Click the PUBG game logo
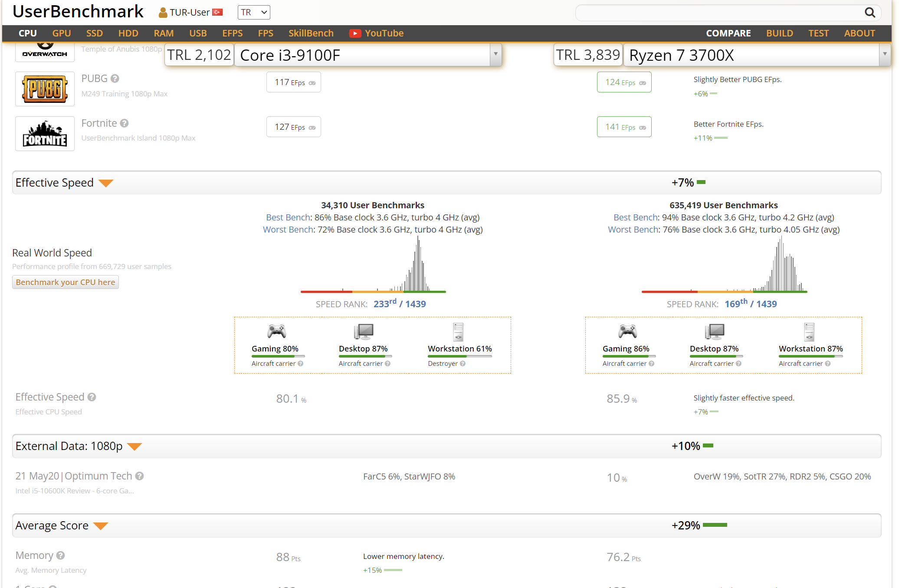 pyautogui.click(x=45, y=89)
